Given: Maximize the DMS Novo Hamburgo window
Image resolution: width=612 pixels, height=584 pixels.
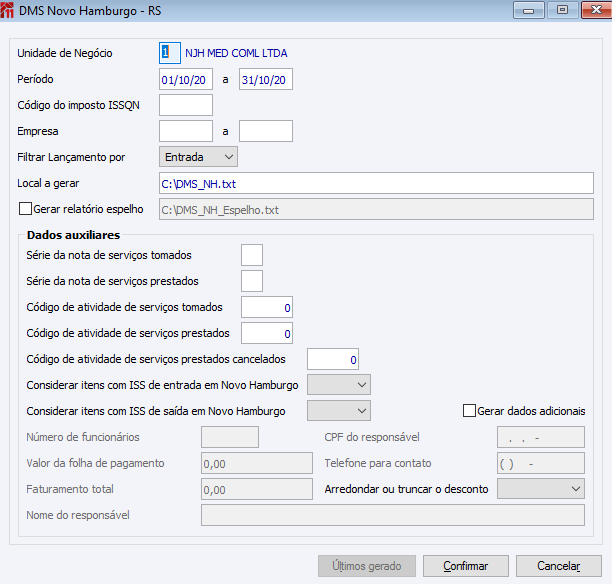Looking at the screenshot, I should tap(562, 10).
